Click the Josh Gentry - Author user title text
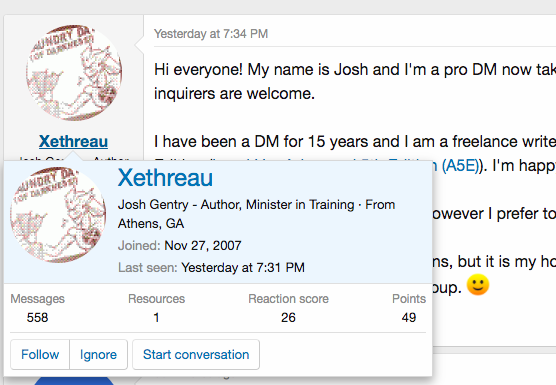The height and width of the screenshot is (385, 556). (x=180, y=205)
